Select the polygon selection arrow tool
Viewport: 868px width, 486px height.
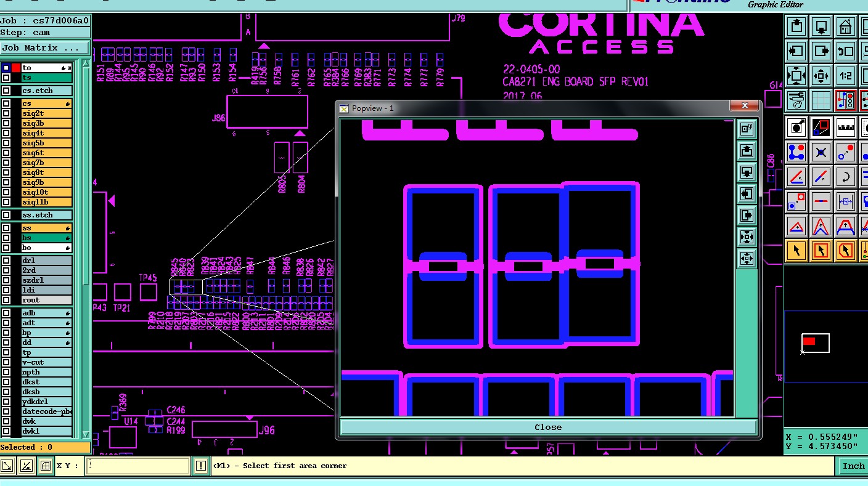pyautogui.click(x=846, y=251)
